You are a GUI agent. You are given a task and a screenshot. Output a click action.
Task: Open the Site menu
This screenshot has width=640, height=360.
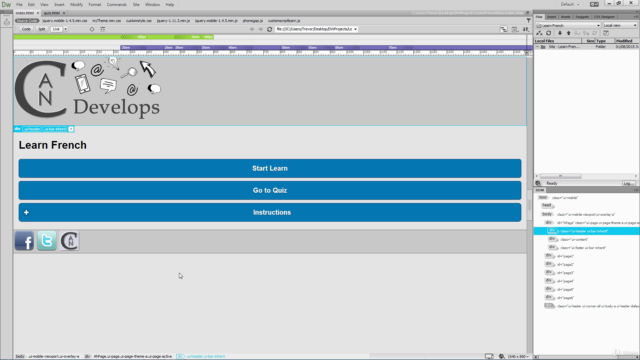click(136, 4)
